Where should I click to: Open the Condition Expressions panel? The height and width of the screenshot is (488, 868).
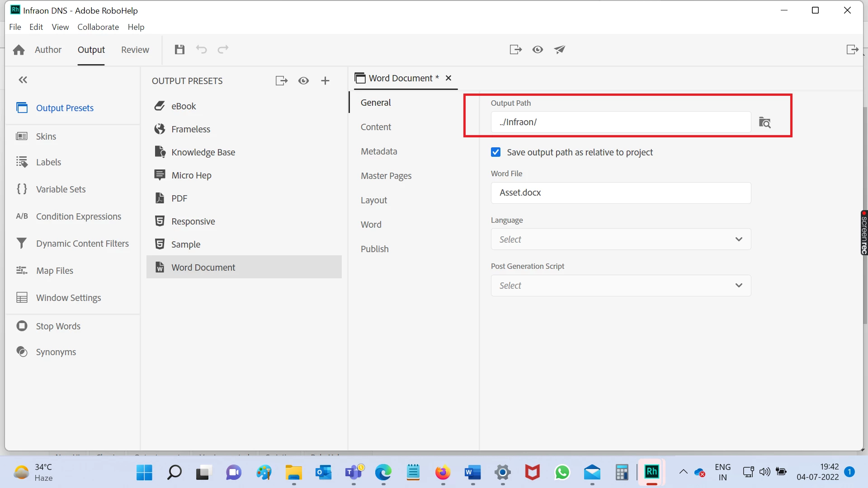pyautogui.click(x=78, y=216)
